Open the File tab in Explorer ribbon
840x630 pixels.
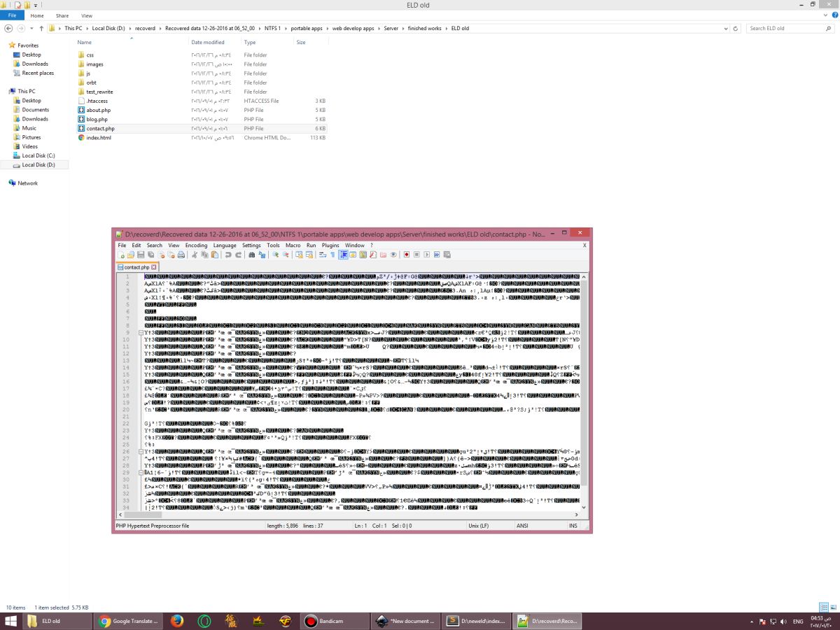[x=12, y=15]
